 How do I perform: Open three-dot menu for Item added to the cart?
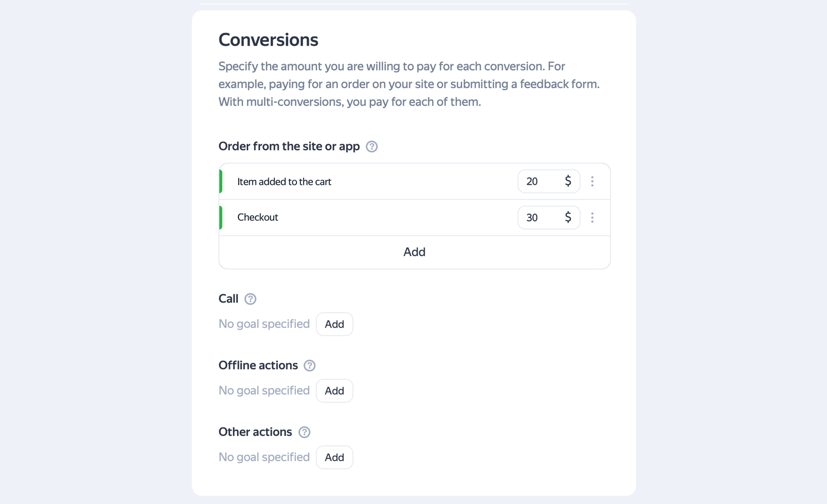coord(592,181)
